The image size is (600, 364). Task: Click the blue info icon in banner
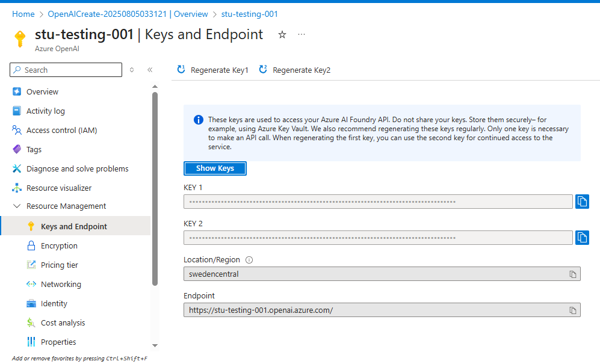coord(199,120)
